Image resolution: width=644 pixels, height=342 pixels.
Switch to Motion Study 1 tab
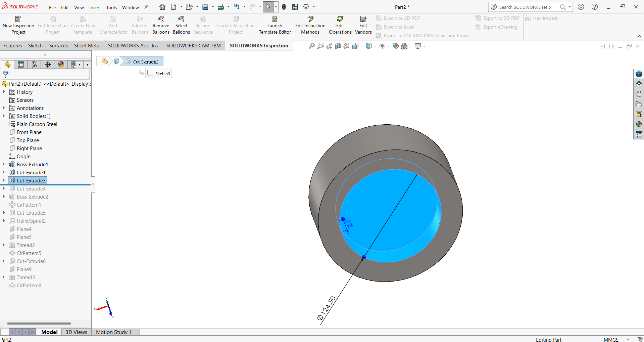pyautogui.click(x=114, y=332)
